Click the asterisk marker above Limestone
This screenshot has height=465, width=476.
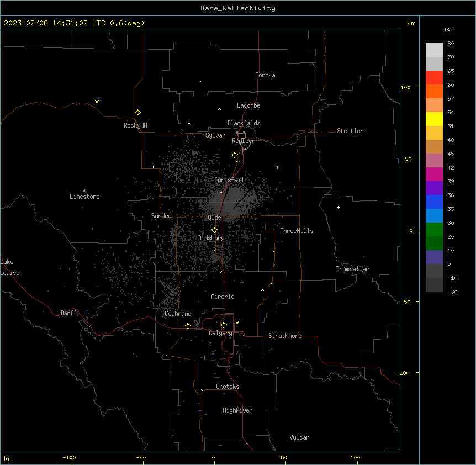pos(84,191)
